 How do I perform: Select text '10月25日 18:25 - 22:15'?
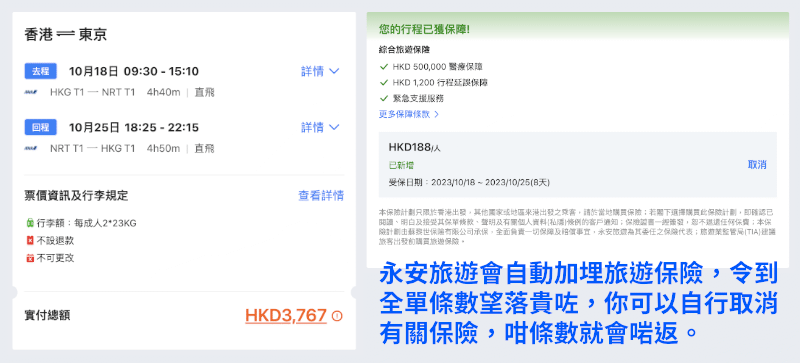(x=134, y=127)
